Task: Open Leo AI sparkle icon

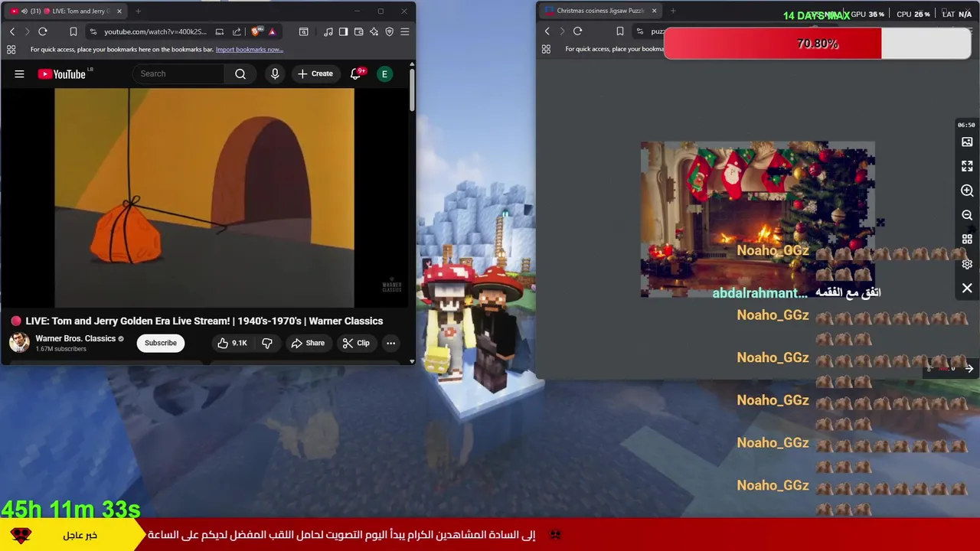Action: click(x=374, y=31)
